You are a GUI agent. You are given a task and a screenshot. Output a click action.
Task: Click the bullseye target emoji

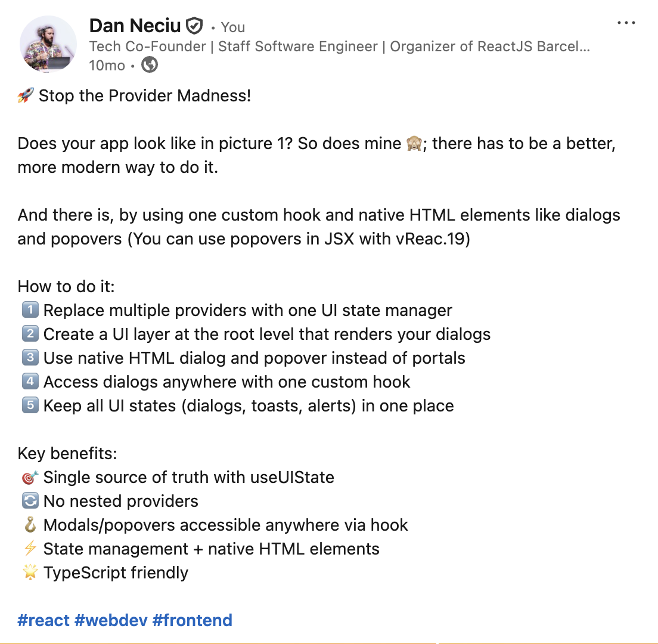(x=29, y=477)
